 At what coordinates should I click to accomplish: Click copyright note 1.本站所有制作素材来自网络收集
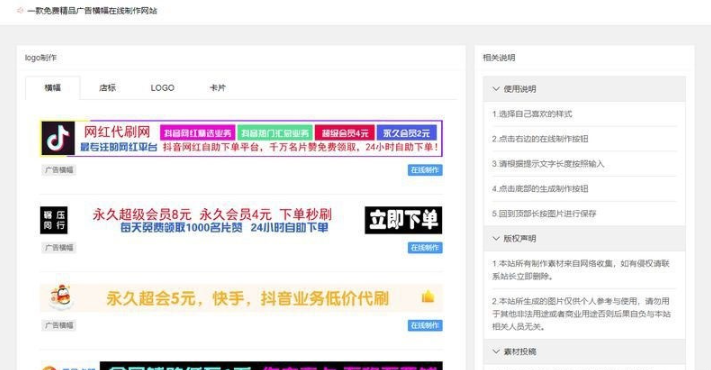581,270
